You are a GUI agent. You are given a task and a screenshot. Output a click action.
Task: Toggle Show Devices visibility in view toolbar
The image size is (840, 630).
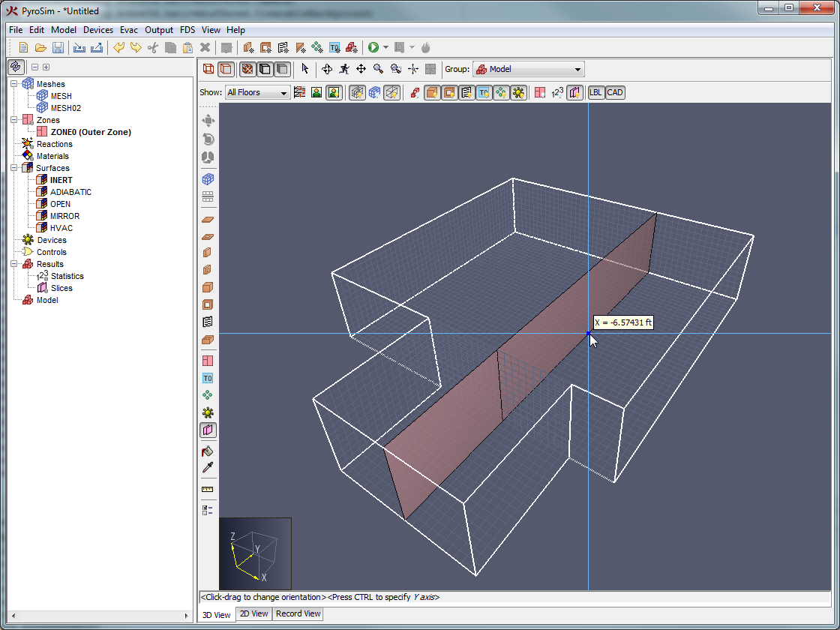pos(518,92)
